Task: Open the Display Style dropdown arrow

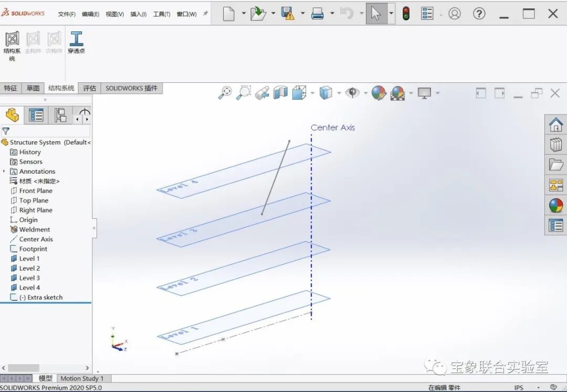Action: coord(339,93)
